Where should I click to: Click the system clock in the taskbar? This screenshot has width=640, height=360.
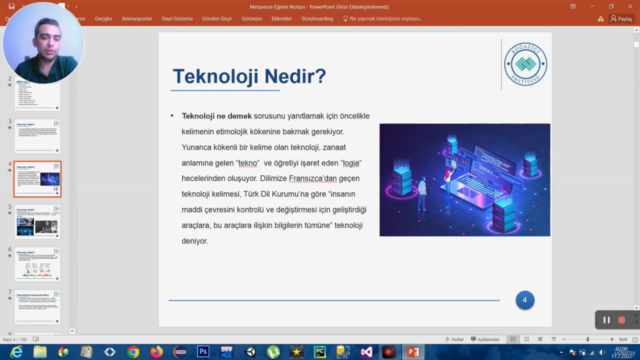pyautogui.click(x=622, y=352)
